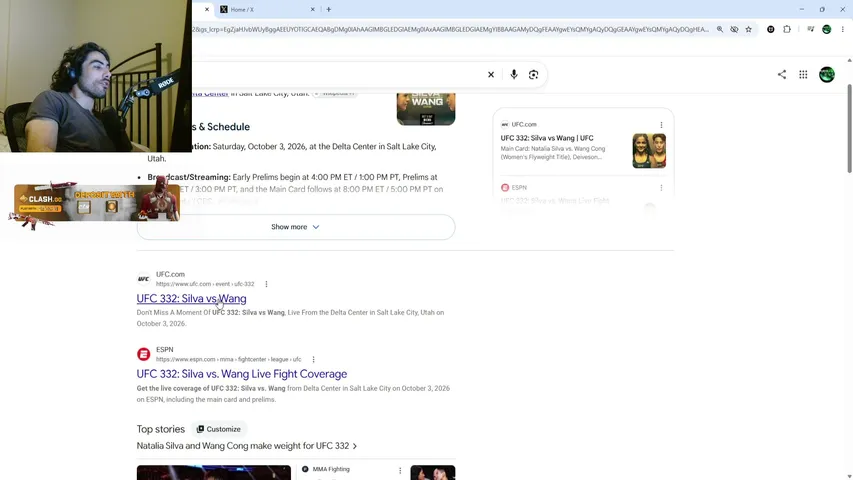Expand the overview with Show more
This screenshot has width=853, height=480.
pyautogui.click(x=295, y=227)
